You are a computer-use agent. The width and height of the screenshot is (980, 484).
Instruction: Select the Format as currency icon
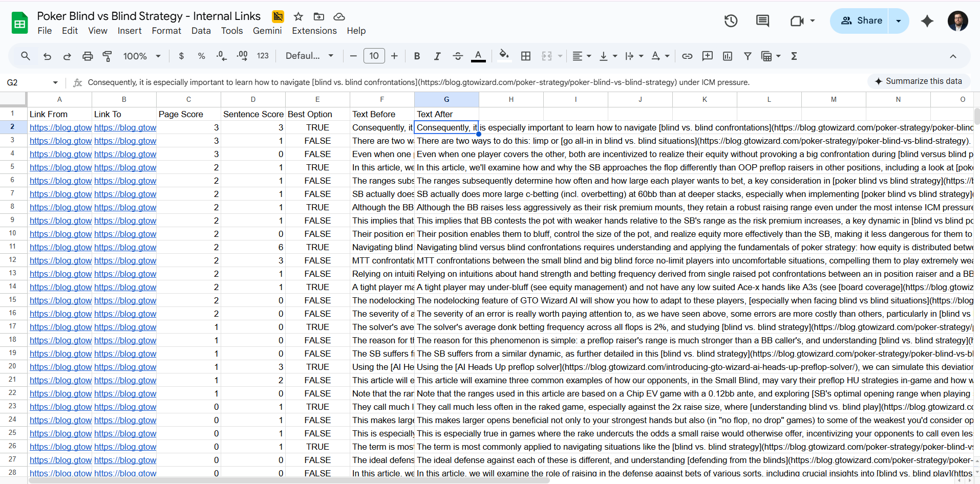181,56
